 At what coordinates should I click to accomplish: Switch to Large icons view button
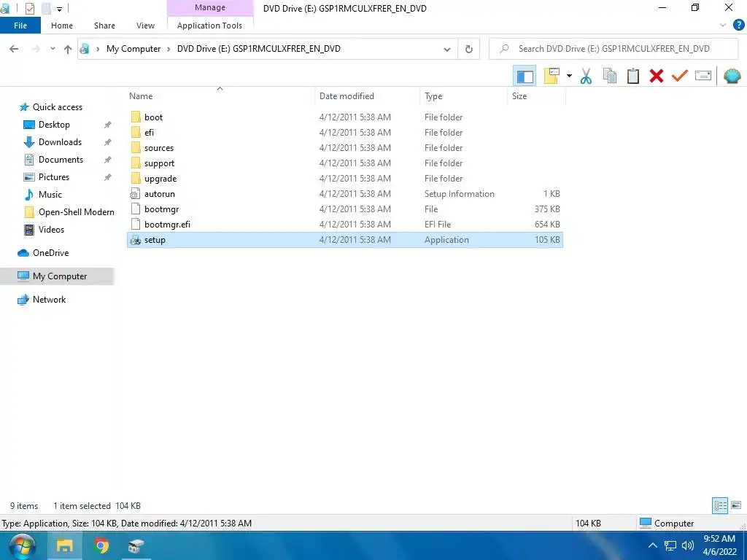click(x=736, y=505)
